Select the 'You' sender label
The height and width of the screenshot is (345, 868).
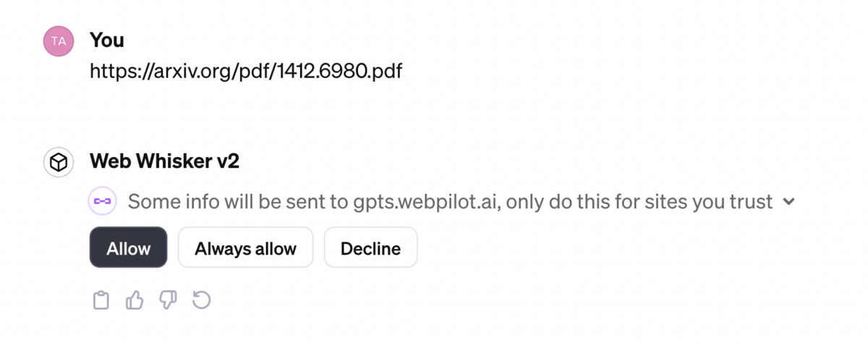107,41
